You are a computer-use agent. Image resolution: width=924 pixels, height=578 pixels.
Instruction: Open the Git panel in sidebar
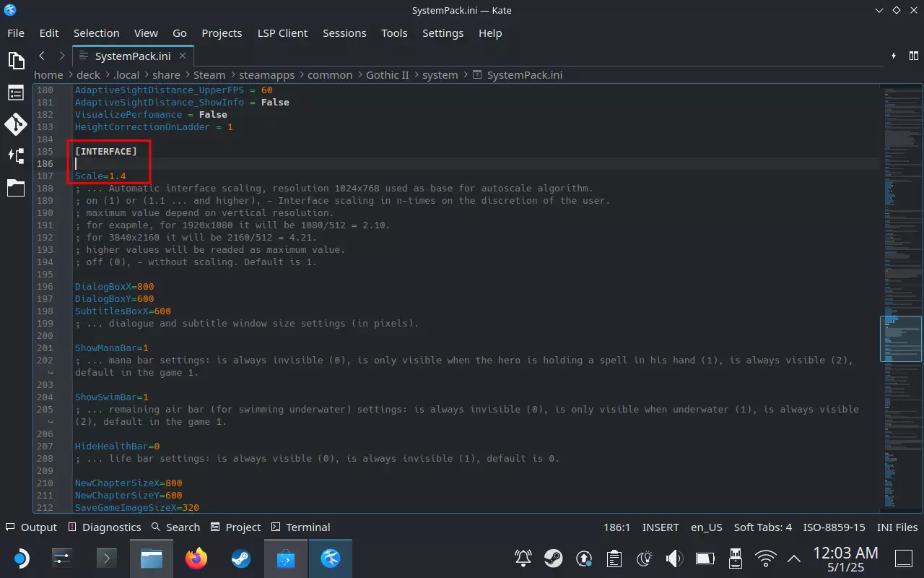coord(16,124)
